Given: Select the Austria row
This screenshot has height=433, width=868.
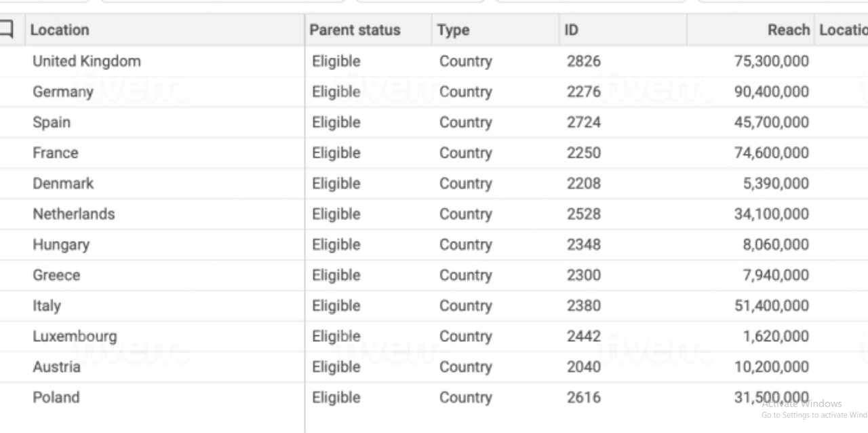Looking at the screenshot, I should pos(56,366).
